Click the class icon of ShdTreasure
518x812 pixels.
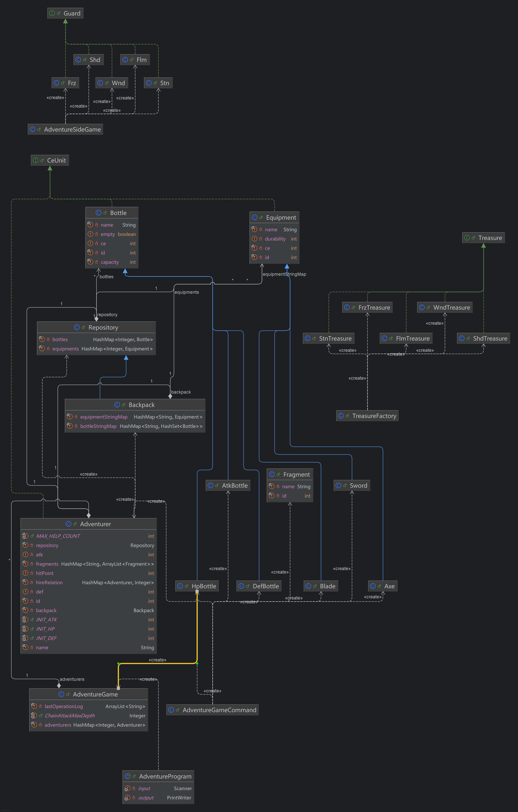point(462,338)
